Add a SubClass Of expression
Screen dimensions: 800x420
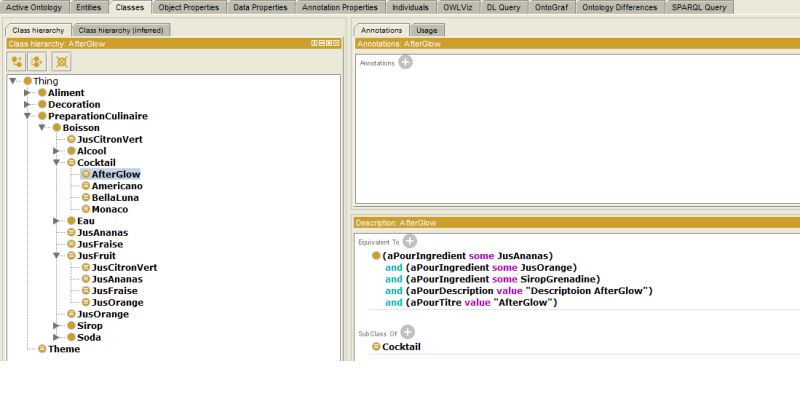(x=407, y=333)
